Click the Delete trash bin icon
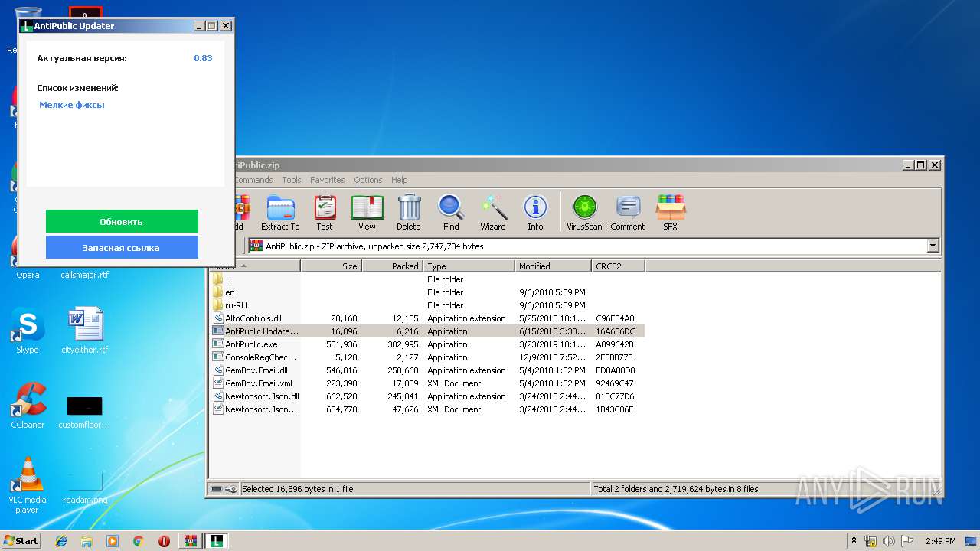The image size is (980, 551). pyautogui.click(x=409, y=212)
